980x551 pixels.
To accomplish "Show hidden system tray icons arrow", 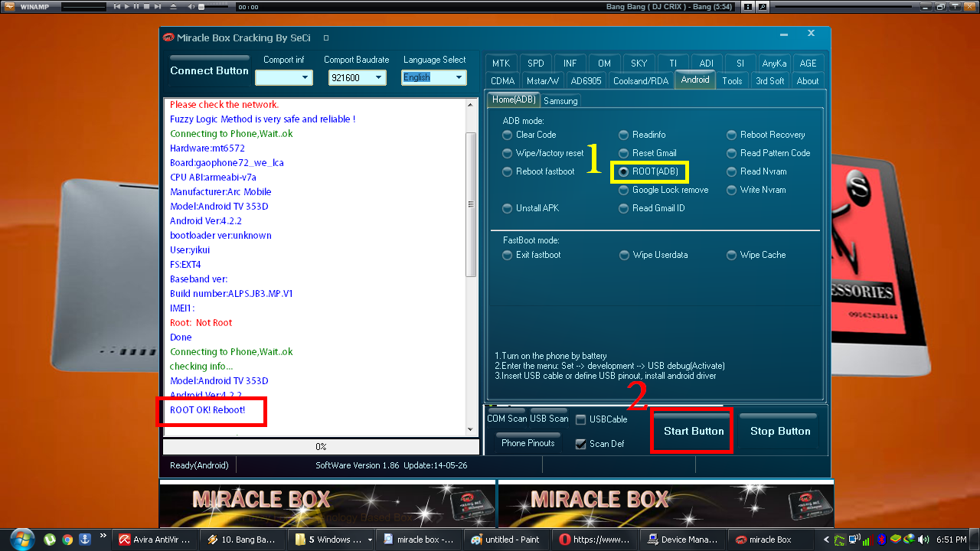I will (827, 540).
